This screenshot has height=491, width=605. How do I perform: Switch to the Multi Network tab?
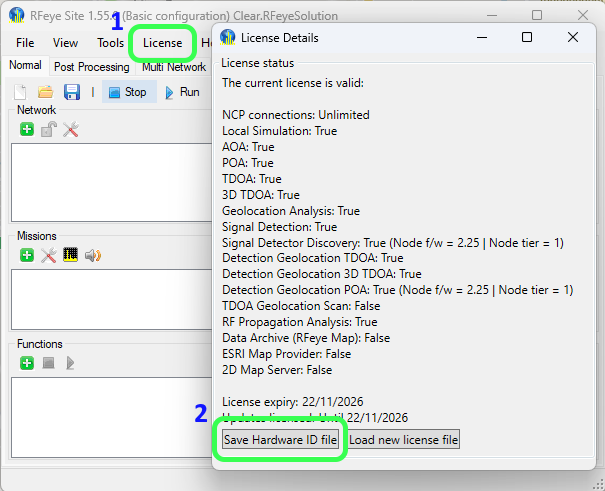point(173,67)
